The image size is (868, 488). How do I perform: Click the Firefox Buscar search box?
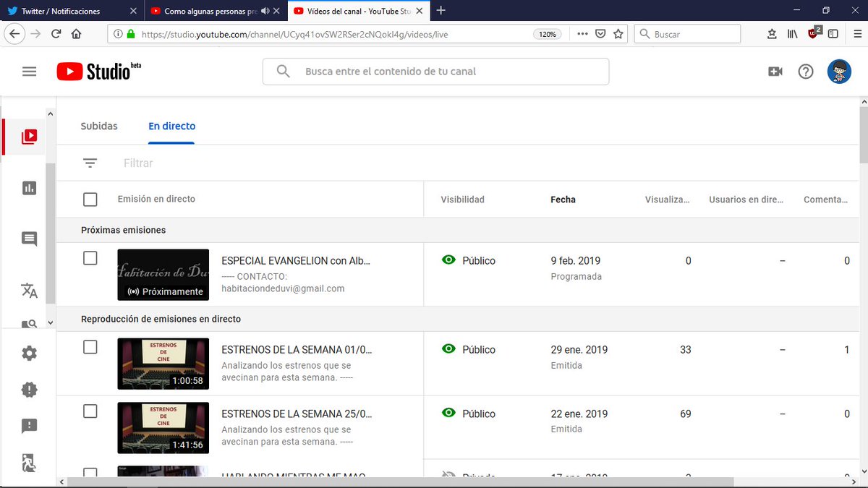pos(687,34)
